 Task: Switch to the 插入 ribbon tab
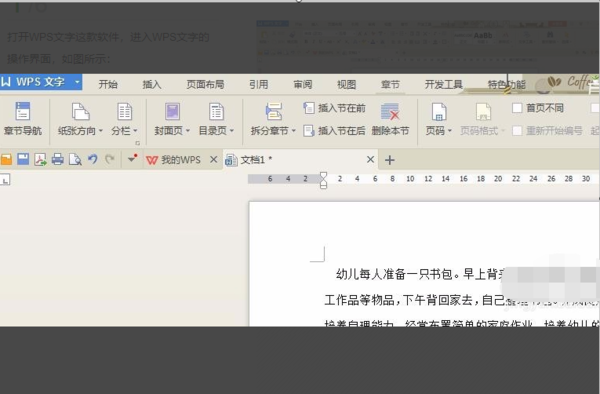(x=152, y=84)
